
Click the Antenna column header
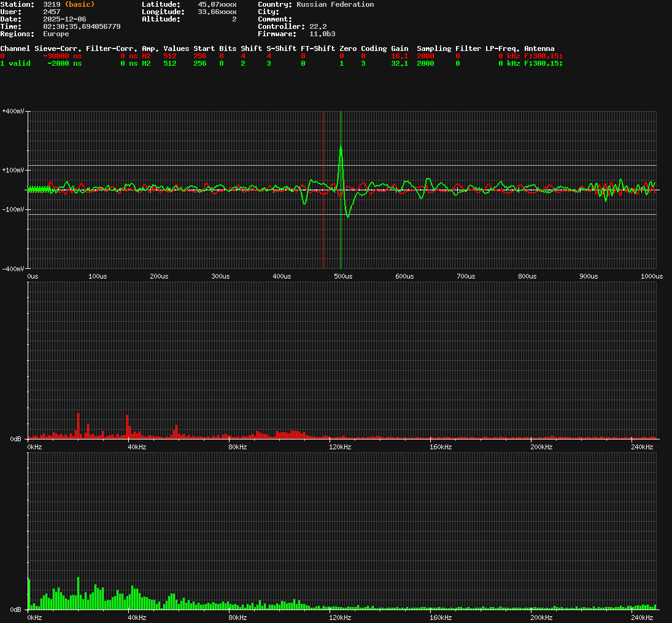[539, 48]
